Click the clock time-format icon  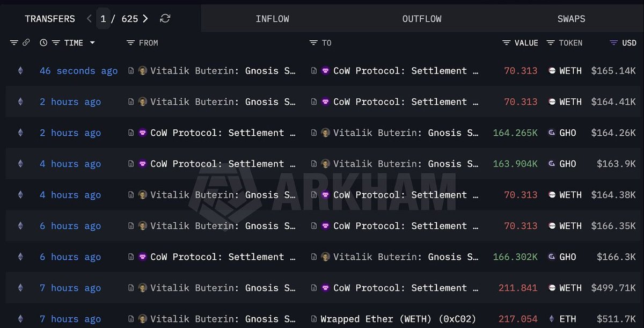click(43, 43)
